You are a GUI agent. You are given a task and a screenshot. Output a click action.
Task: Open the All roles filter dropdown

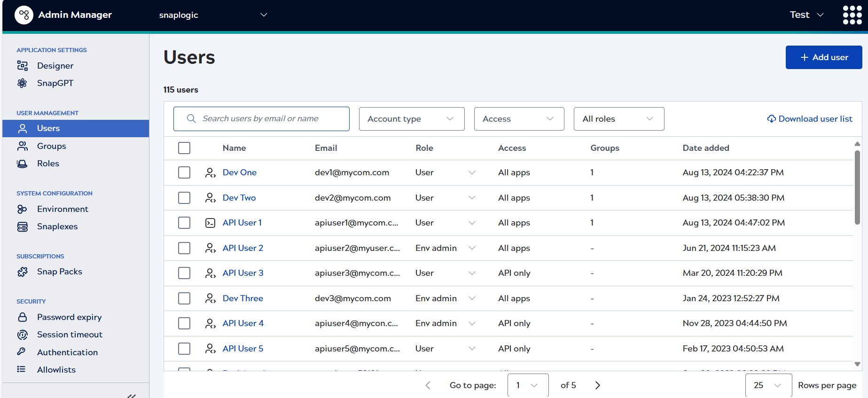618,119
